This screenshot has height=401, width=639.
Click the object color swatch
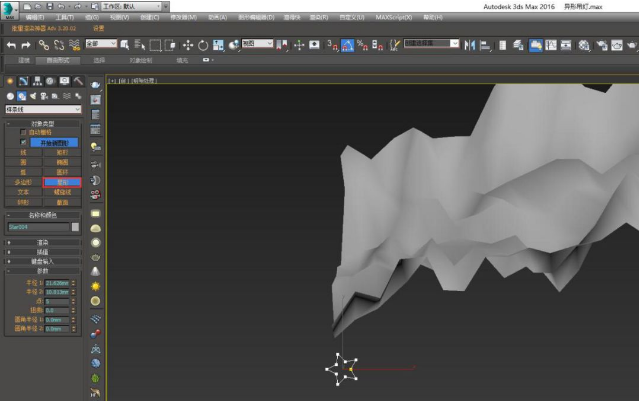tap(75, 227)
